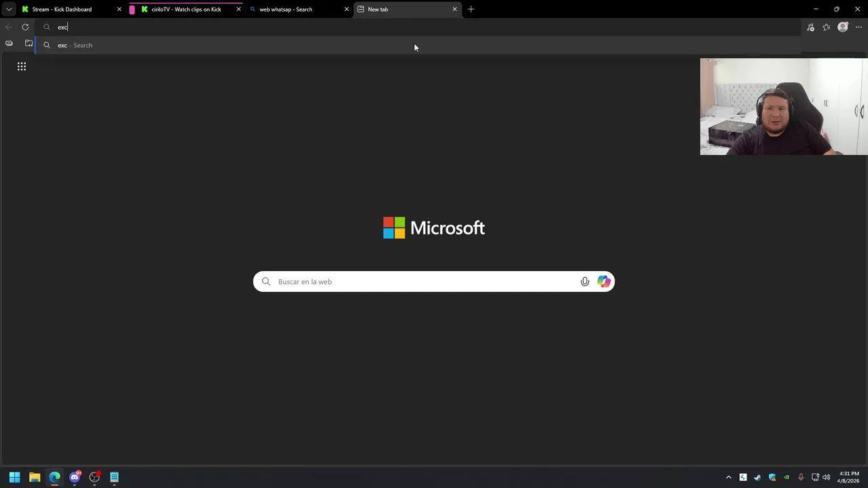Viewport: 868px width, 488px height.
Task: Show hidden system tray icons
Action: (729, 477)
